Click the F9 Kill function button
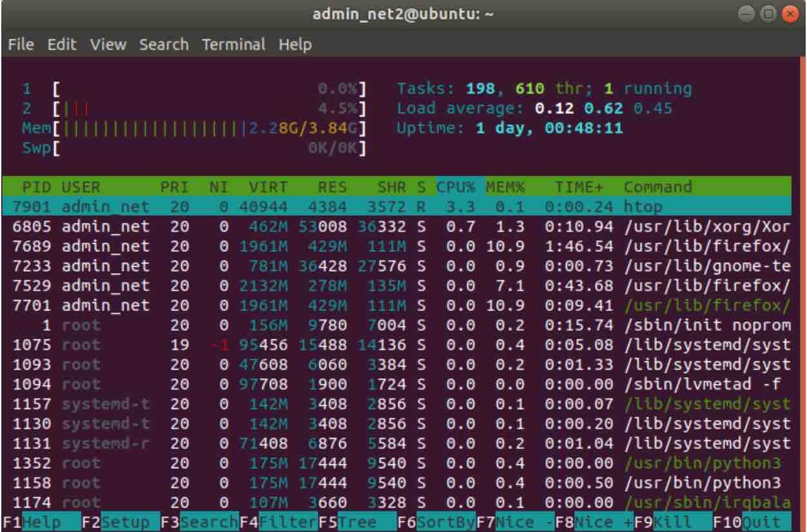This screenshot has width=807, height=532. click(672, 522)
